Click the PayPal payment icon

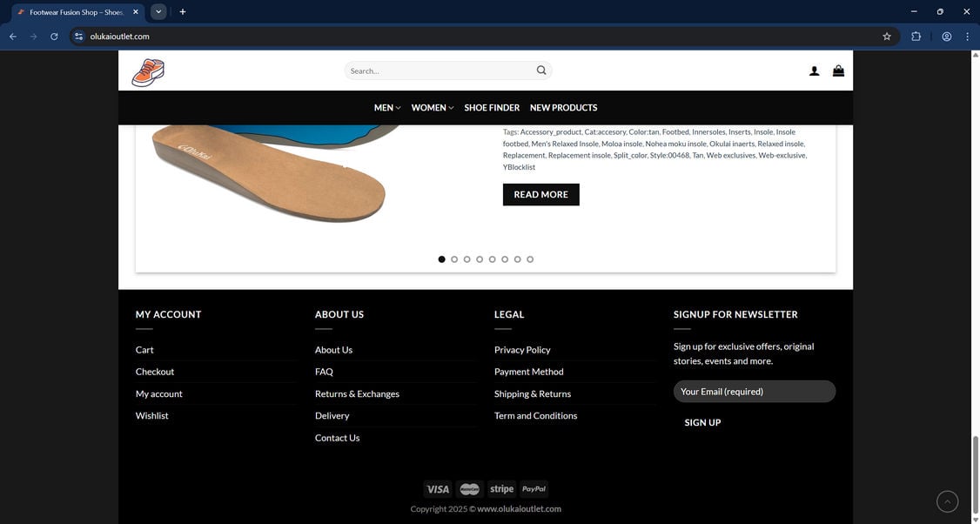click(x=534, y=489)
